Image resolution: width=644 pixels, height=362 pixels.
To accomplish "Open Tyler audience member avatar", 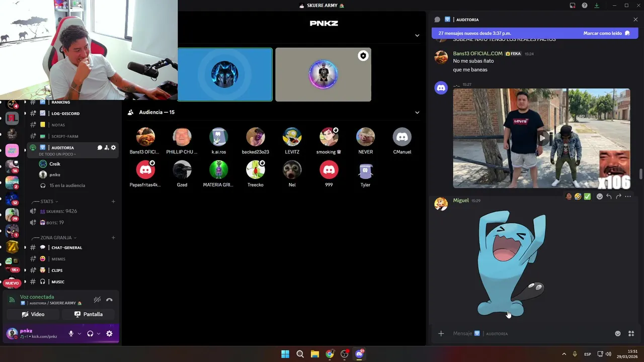I will pos(365,170).
